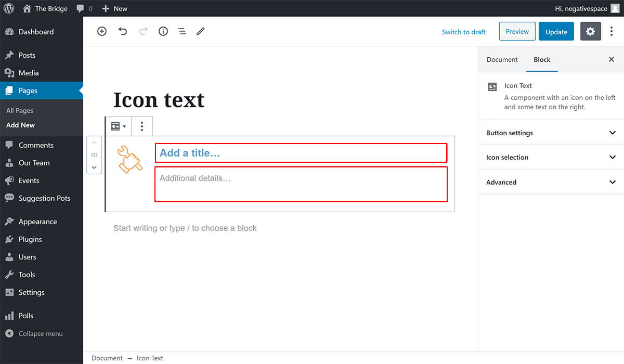Image resolution: width=624 pixels, height=364 pixels.
Task: Undo the last editor change
Action: (123, 31)
